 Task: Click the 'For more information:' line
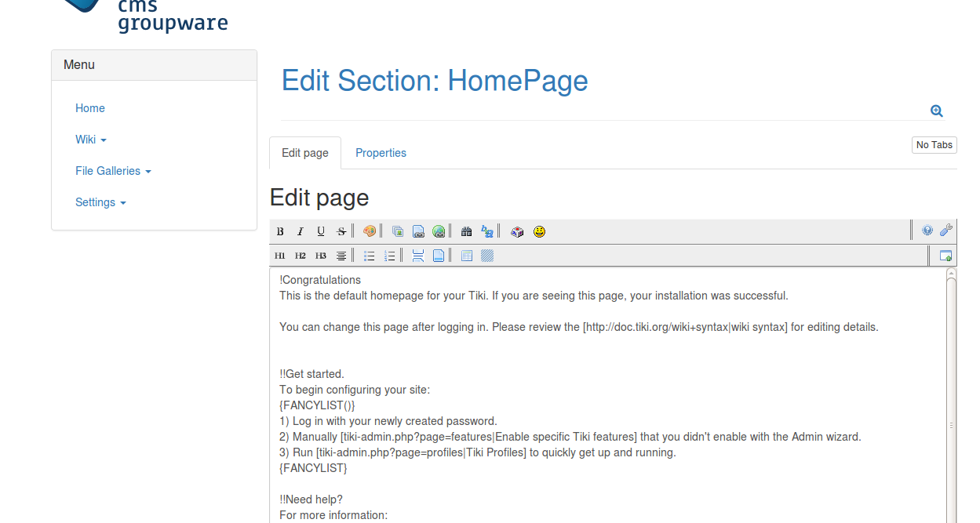coord(333,515)
